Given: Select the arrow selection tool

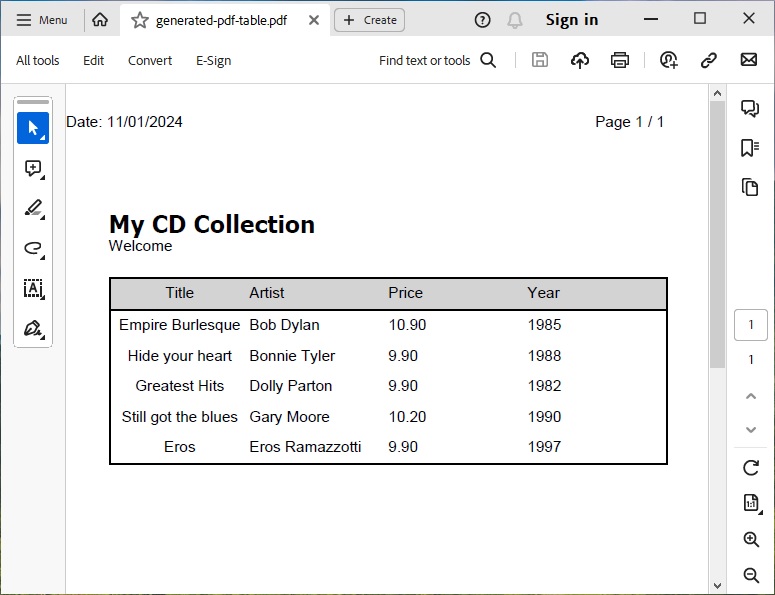Looking at the screenshot, I should 33,128.
